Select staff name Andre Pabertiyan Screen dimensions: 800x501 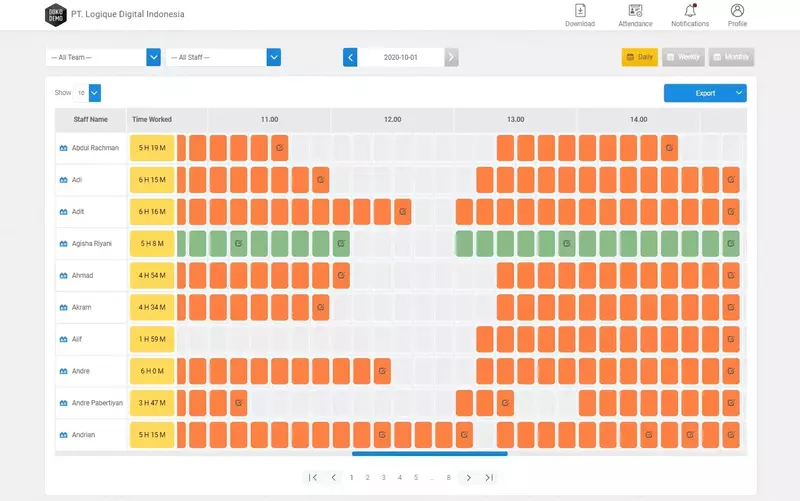click(x=97, y=403)
